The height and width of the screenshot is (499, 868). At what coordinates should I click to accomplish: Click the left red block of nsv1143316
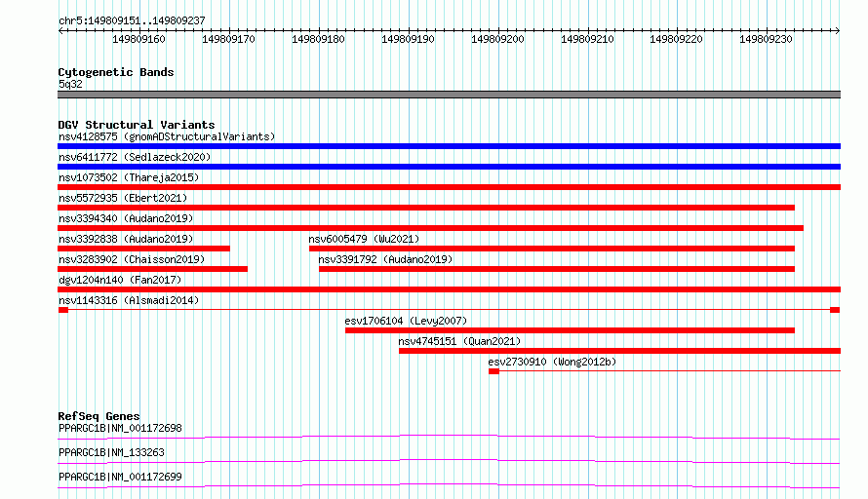tap(63, 310)
